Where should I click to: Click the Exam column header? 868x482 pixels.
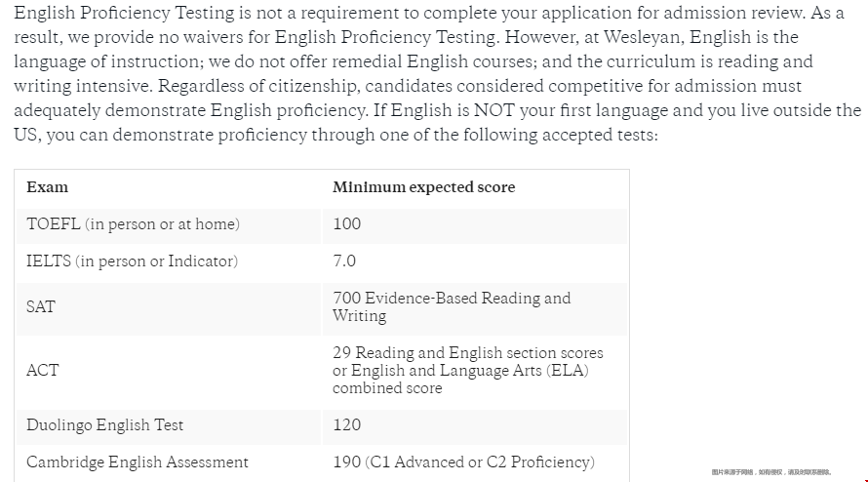(x=47, y=187)
